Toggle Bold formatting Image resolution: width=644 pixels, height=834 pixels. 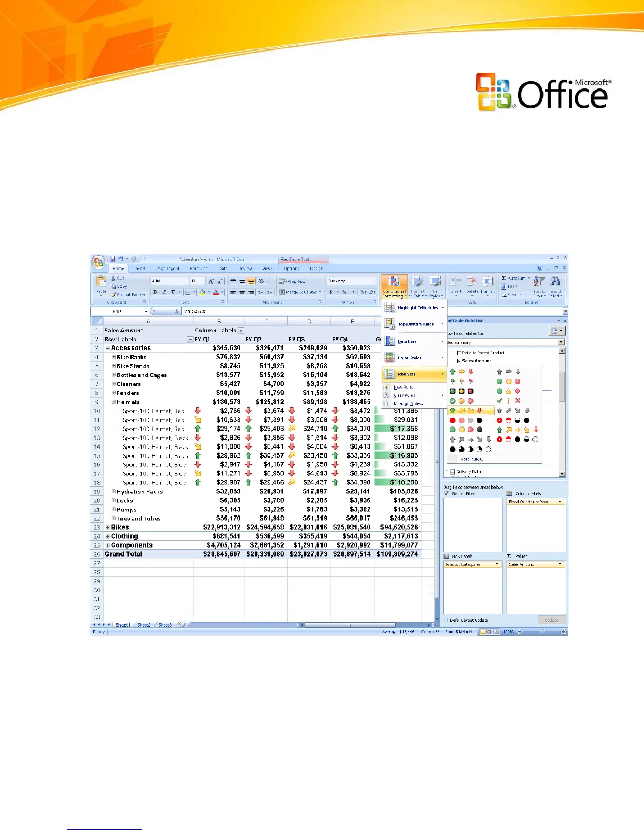[x=155, y=292]
